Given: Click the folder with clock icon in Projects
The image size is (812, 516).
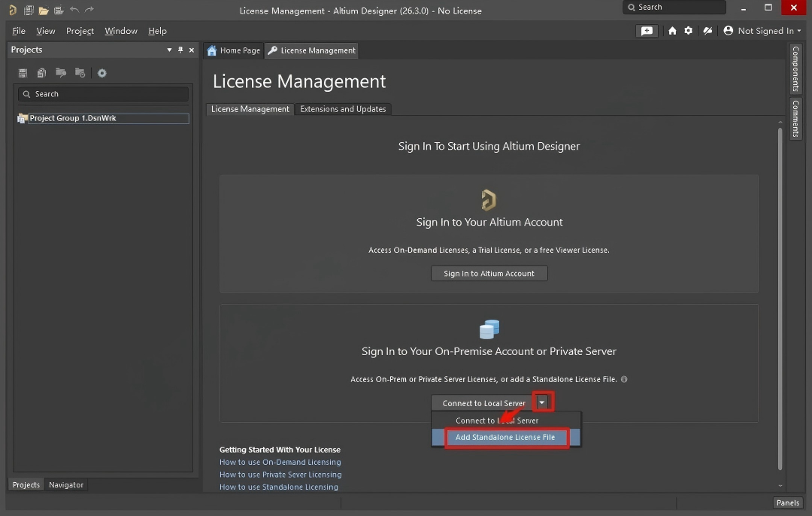Looking at the screenshot, I should pyautogui.click(x=80, y=73).
